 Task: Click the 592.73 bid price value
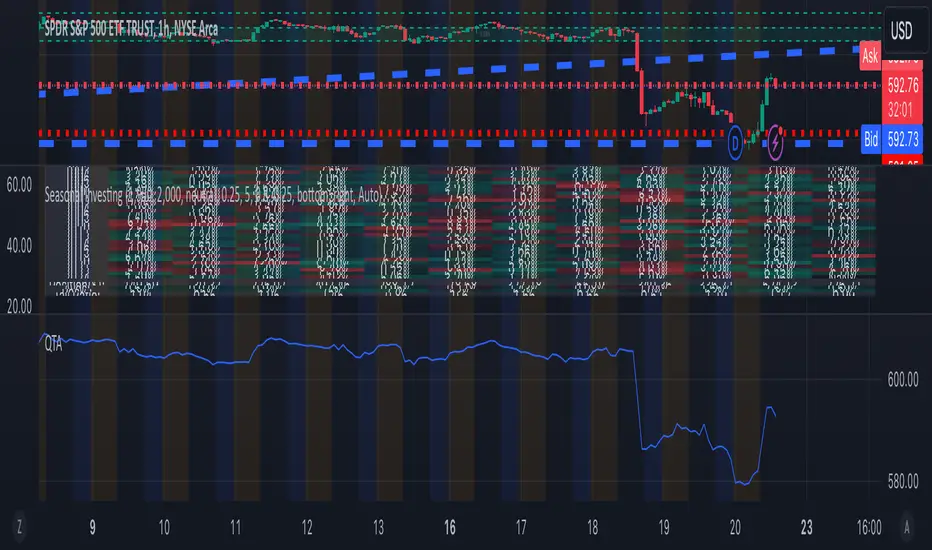pyautogui.click(x=903, y=140)
